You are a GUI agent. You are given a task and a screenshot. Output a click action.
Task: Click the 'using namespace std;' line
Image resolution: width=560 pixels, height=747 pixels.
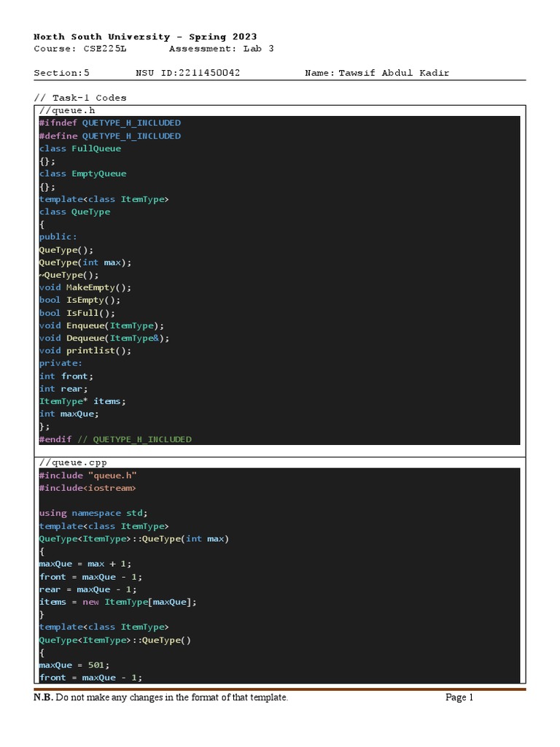point(93,513)
